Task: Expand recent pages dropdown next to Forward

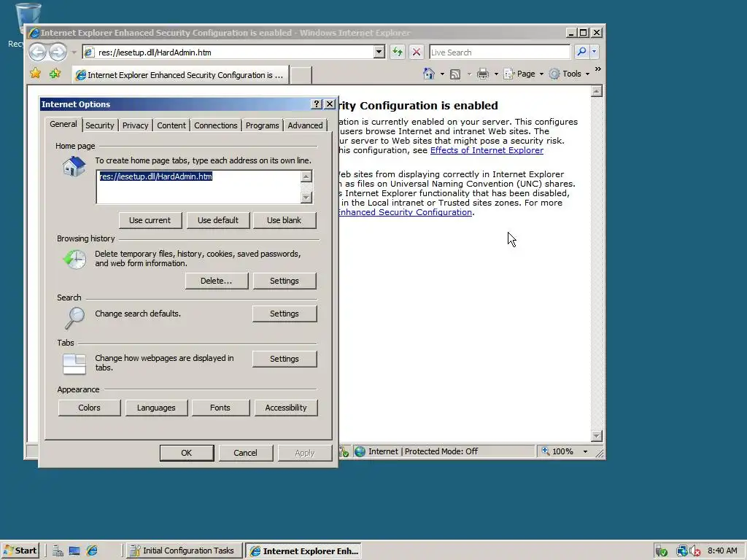Action: 74,52
